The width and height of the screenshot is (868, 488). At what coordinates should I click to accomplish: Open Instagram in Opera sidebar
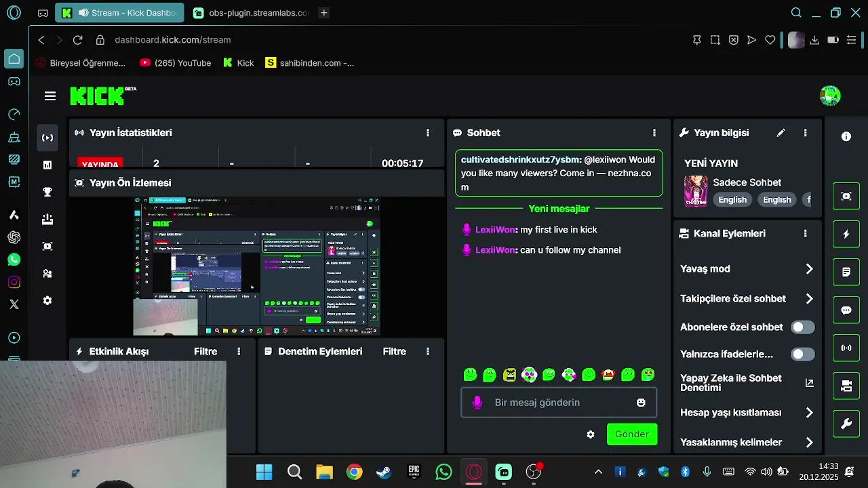coord(14,282)
